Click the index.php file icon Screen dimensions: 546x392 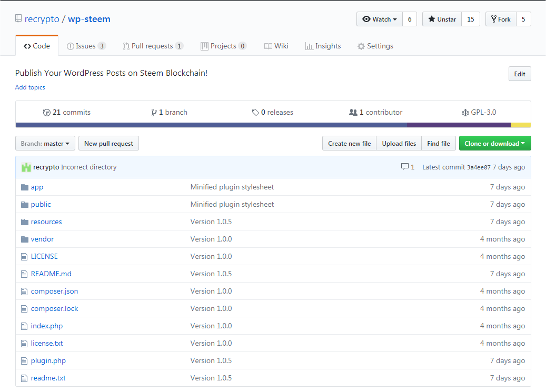click(x=24, y=326)
